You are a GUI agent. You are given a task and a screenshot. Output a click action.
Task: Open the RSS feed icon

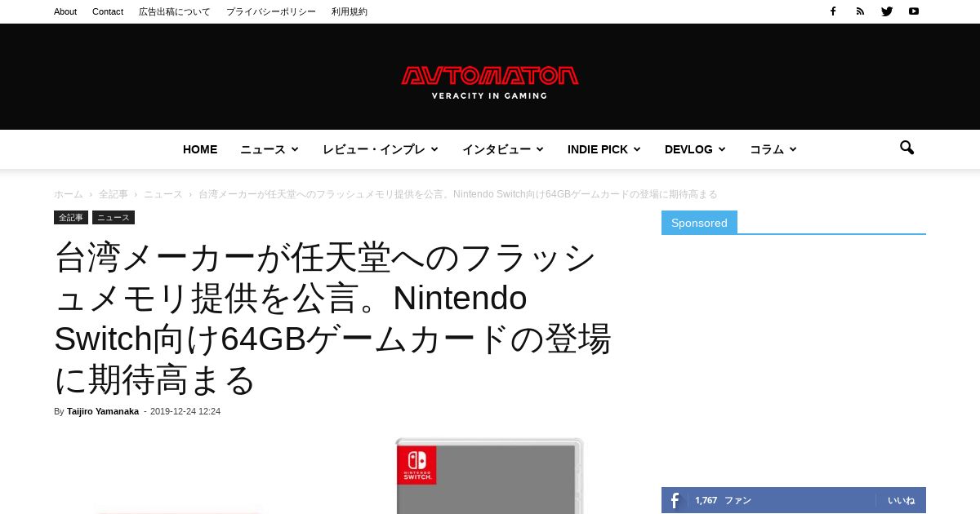[x=860, y=11]
